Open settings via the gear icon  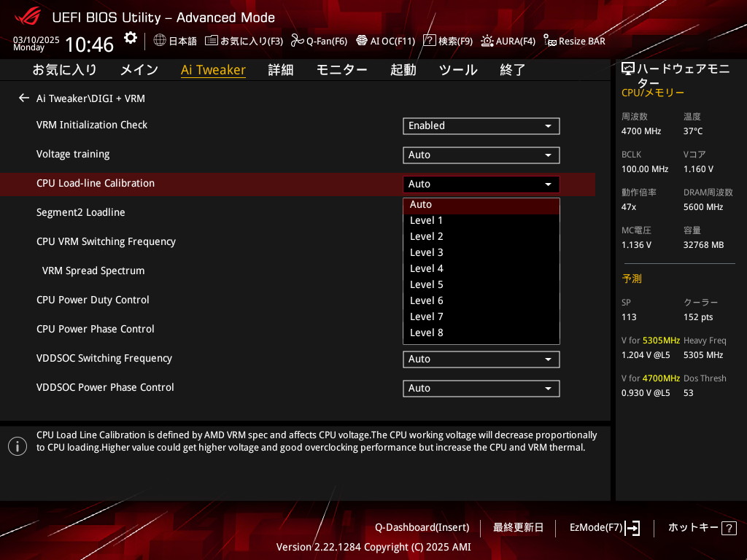(131, 38)
